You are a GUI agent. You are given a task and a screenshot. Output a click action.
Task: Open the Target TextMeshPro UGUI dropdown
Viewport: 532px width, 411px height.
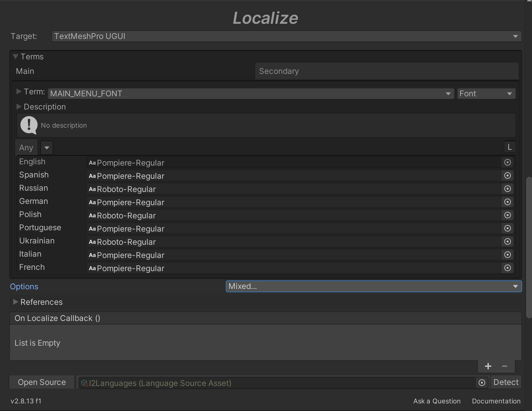click(x=286, y=36)
